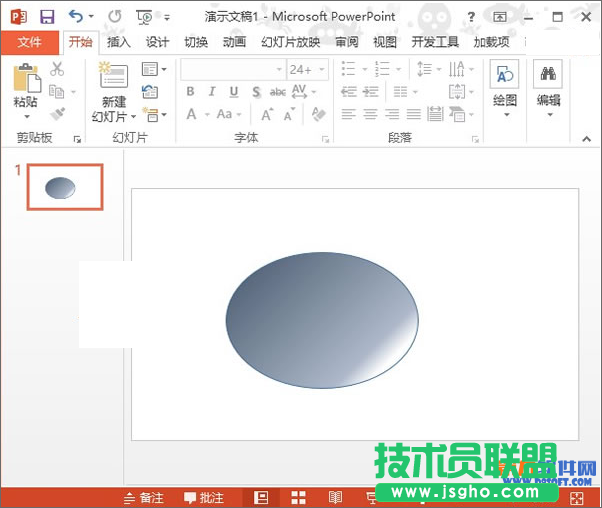The image size is (602, 508).
Task: Click the increase list level icon
Action: [x=370, y=92]
